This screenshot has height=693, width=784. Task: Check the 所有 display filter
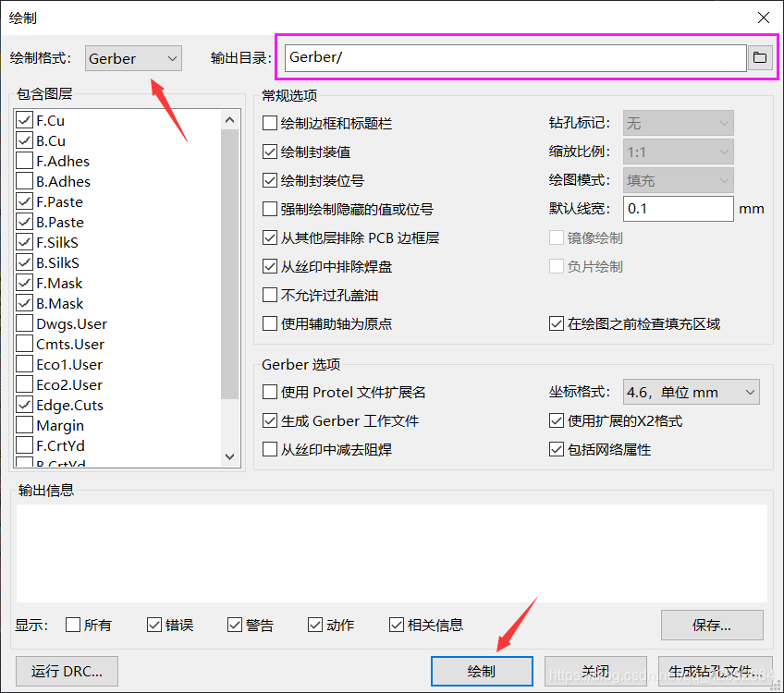click(73, 625)
